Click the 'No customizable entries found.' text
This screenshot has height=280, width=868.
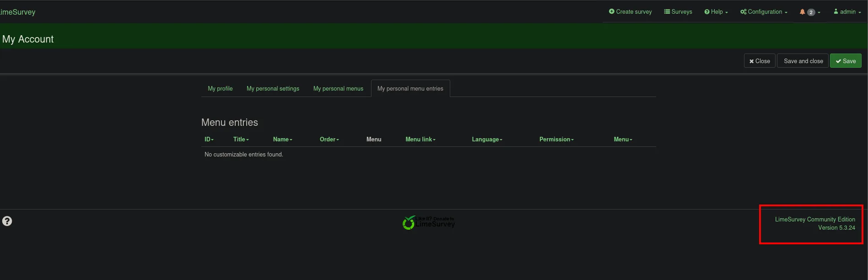244,155
